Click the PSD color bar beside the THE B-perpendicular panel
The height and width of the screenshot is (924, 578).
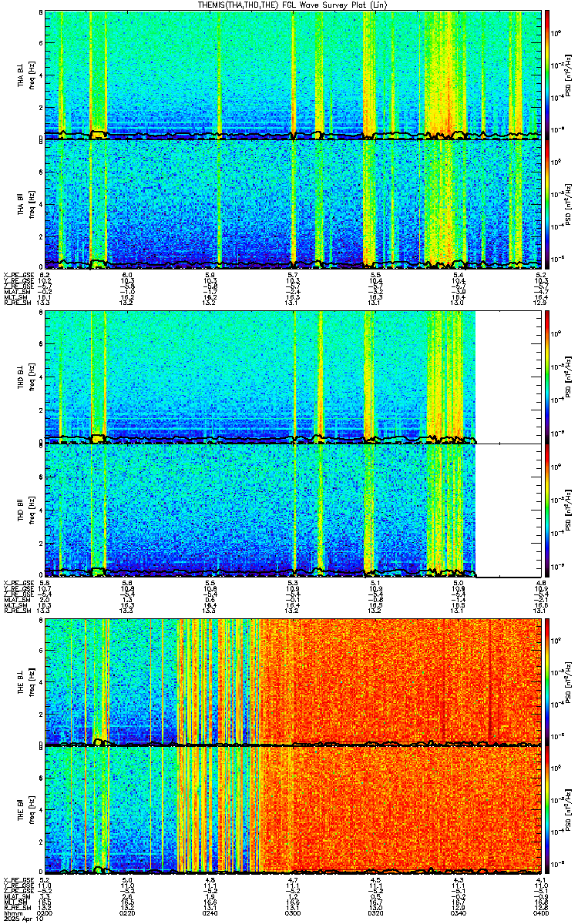(548, 682)
